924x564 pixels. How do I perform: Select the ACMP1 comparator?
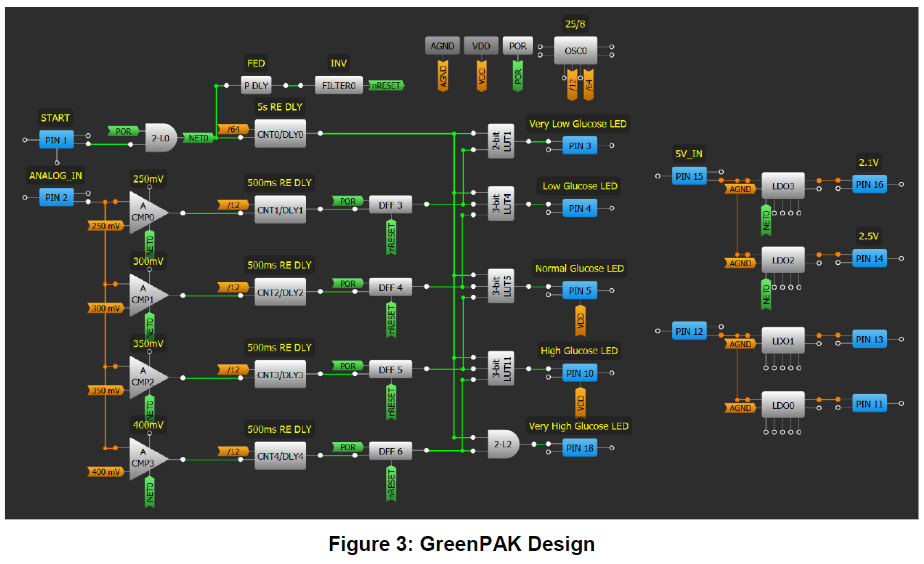click(x=147, y=295)
